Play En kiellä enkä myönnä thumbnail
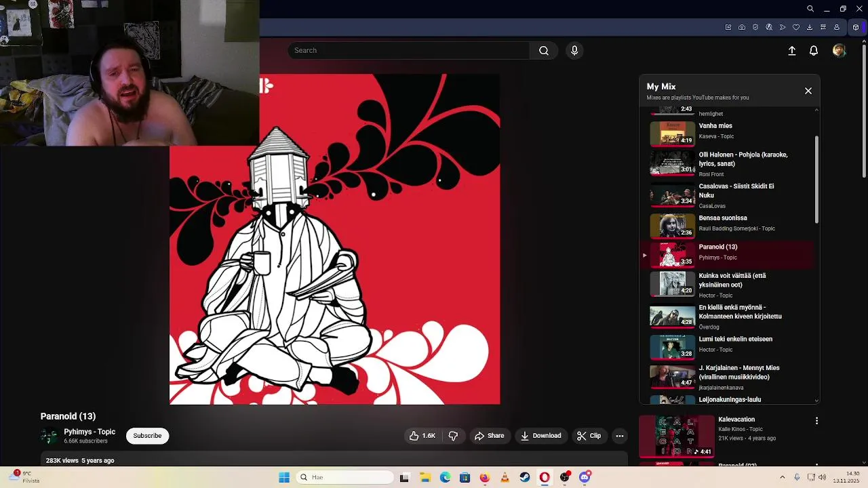The height and width of the screenshot is (488, 868). pyautogui.click(x=673, y=317)
